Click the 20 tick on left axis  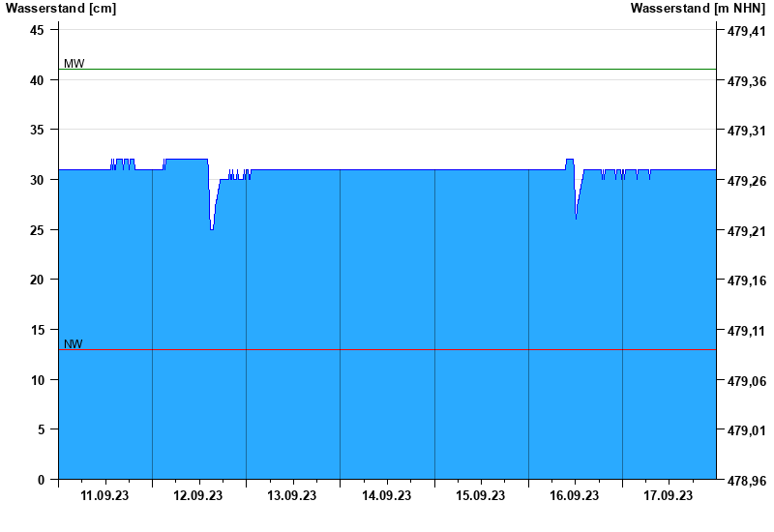pos(37,280)
